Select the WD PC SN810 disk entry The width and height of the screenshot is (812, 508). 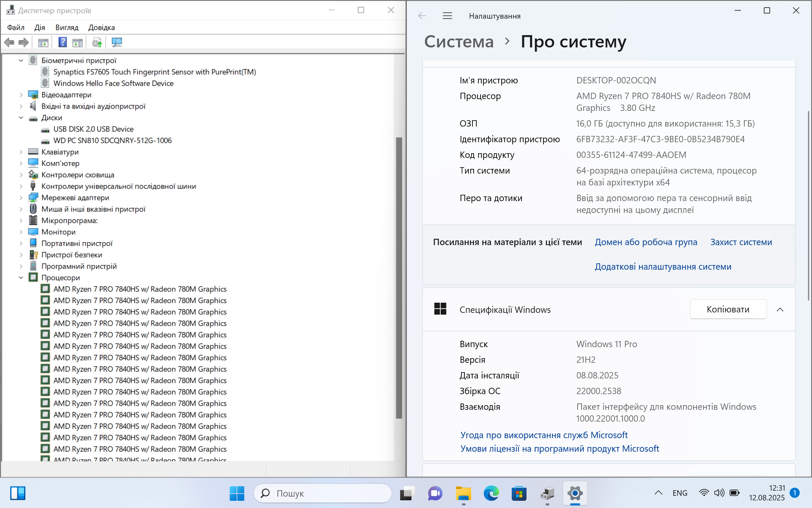point(112,141)
